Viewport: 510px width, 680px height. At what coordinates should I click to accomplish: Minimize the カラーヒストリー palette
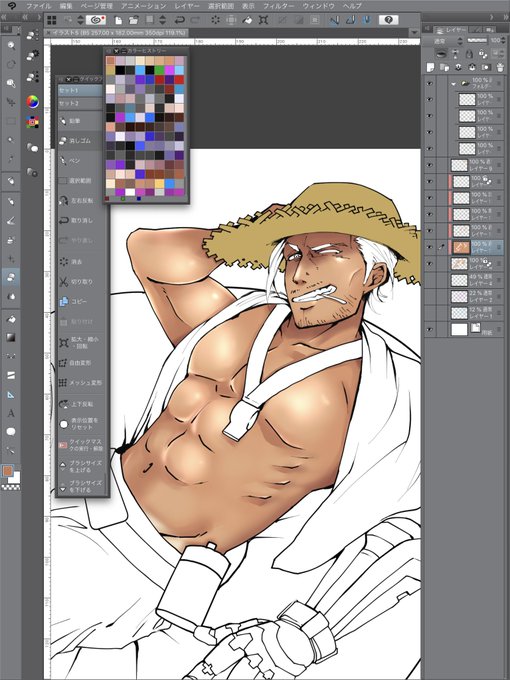[124, 51]
